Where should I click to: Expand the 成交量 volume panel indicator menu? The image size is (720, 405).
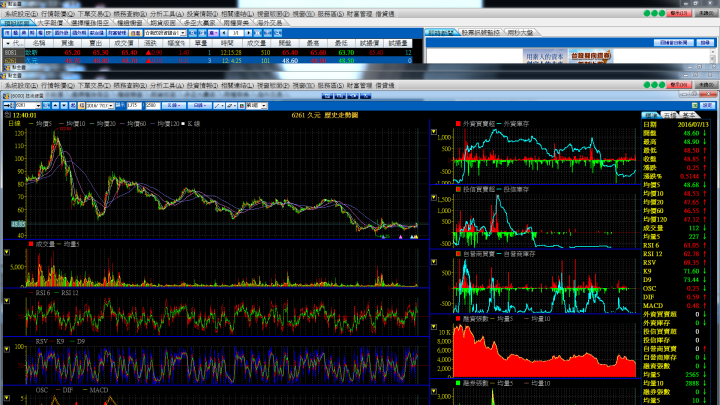(x=7, y=252)
